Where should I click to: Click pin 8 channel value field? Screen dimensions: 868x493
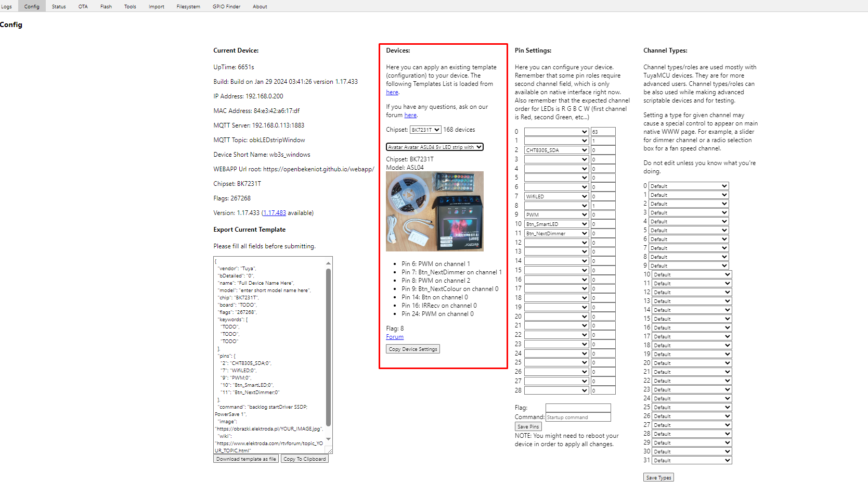(603, 206)
